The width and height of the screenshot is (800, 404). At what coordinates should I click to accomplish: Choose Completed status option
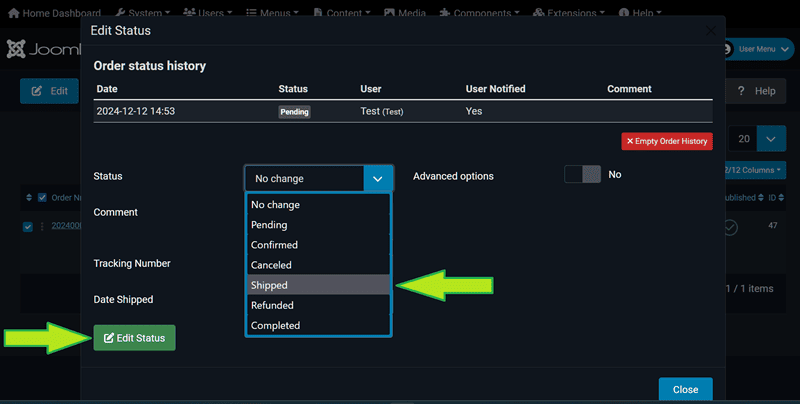(318, 325)
